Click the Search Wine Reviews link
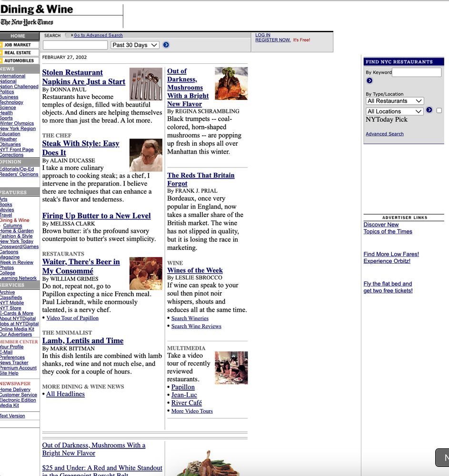Screen dimensions: 449x476 pos(196,326)
